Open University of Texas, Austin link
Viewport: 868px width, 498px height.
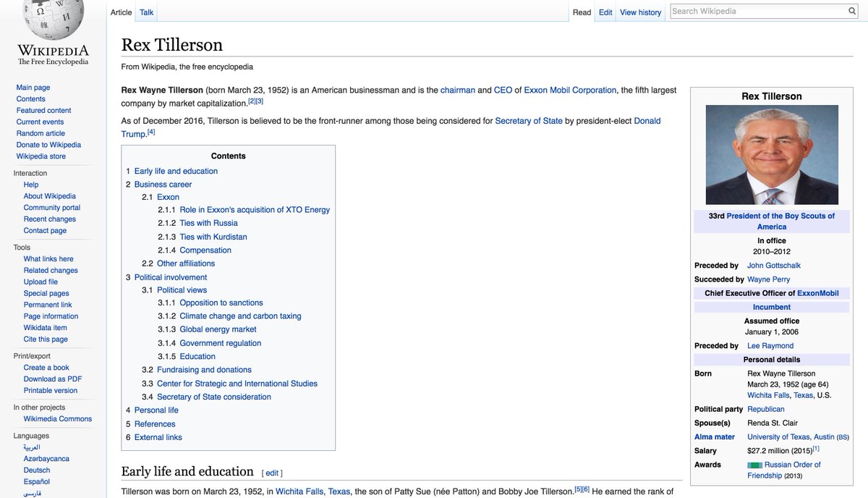(791, 437)
